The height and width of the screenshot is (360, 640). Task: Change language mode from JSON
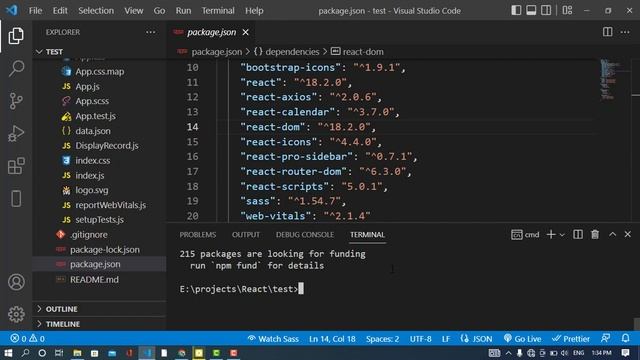pos(476,339)
